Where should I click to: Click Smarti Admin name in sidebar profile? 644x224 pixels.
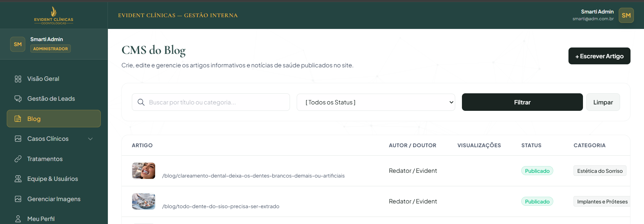(47, 39)
